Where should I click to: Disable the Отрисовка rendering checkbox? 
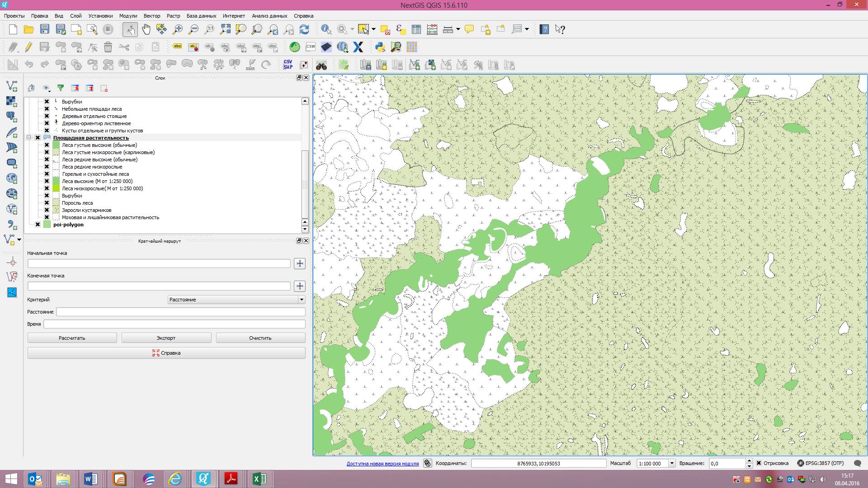[x=759, y=463]
